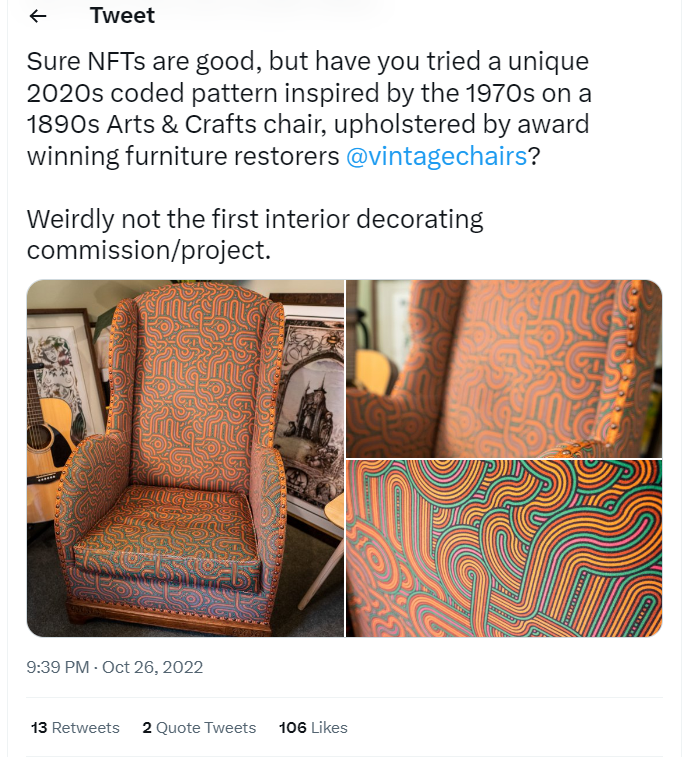Click the "Weirdly not the first interior" paragraph
The image size is (691, 757).
(255, 235)
